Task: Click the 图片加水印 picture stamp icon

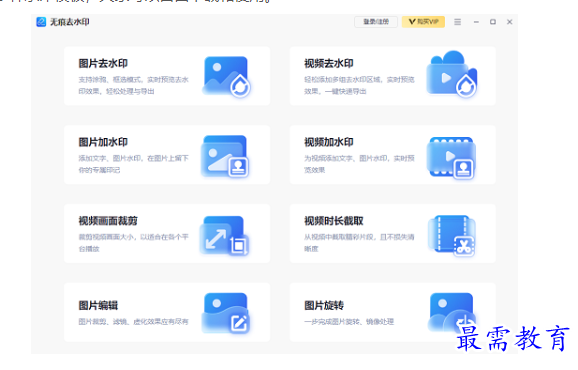Action: (x=225, y=156)
